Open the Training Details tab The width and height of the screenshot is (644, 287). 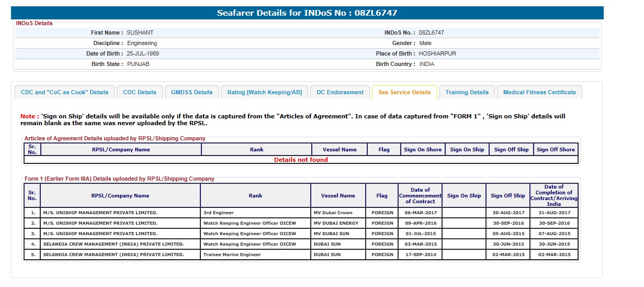tap(467, 92)
